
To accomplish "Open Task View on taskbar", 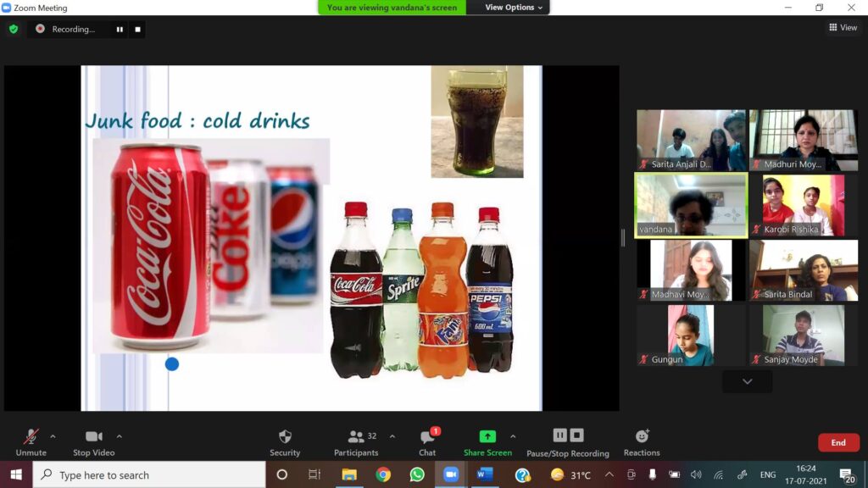I will [x=314, y=474].
